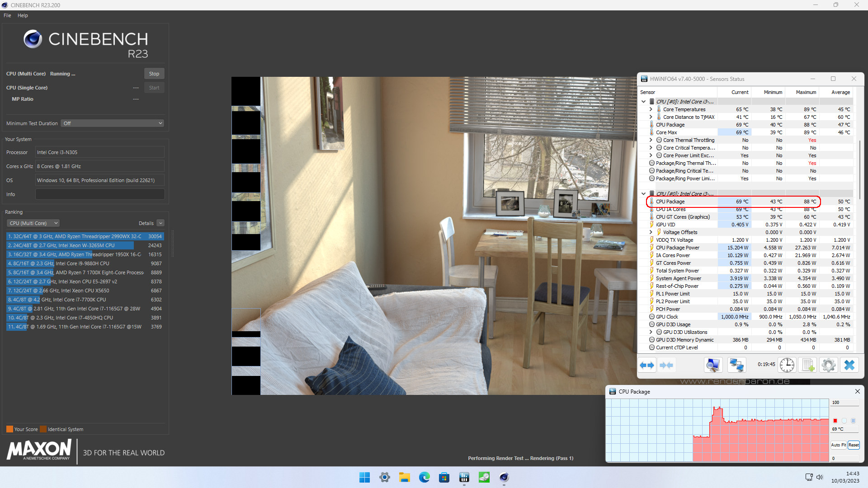Click Reset in CPU Package graph
Viewport: 868px width, 488px height.
[854, 445]
